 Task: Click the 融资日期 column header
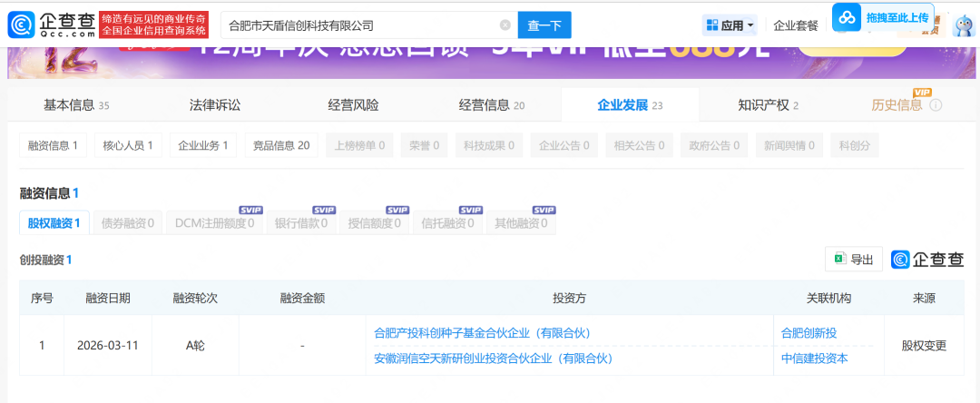click(108, 299)
